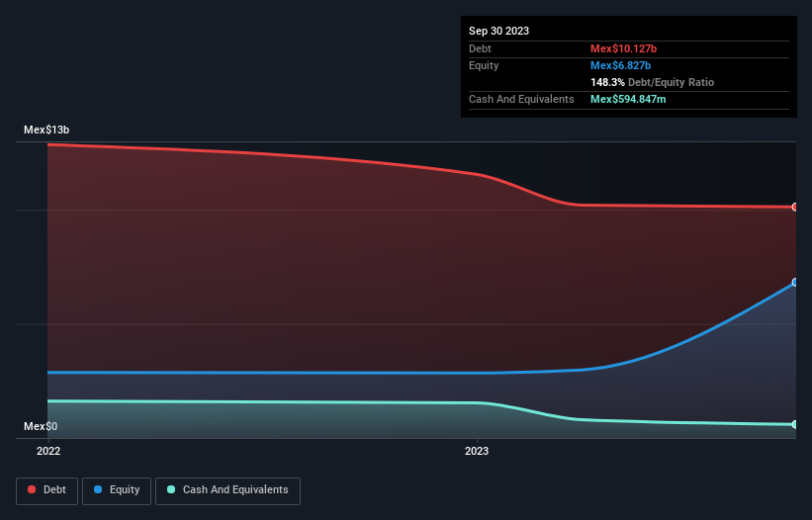Viewport: 812px width, 520px height.
Task: Select the blue Equity endpoint marker
Action: (795, 283)
